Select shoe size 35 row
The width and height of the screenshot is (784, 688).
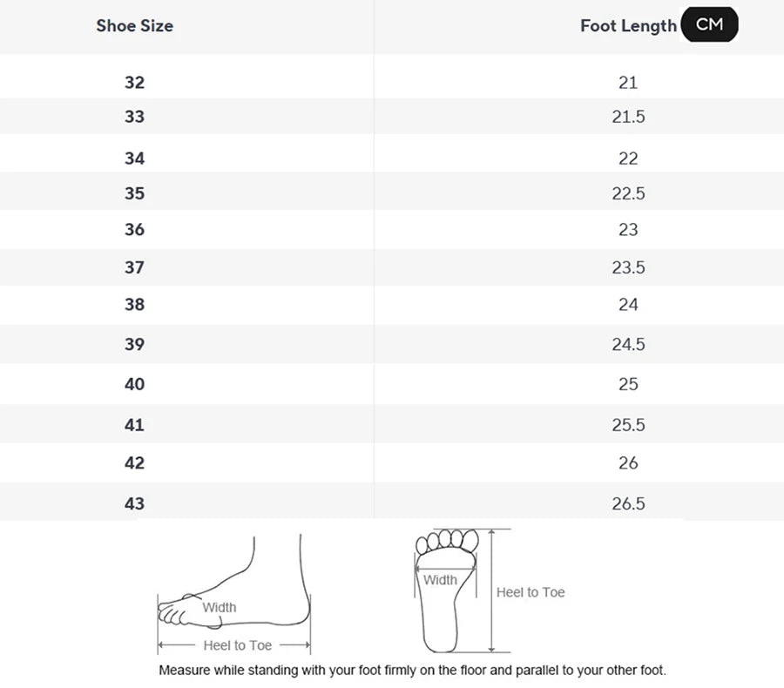tap(392, 193)
